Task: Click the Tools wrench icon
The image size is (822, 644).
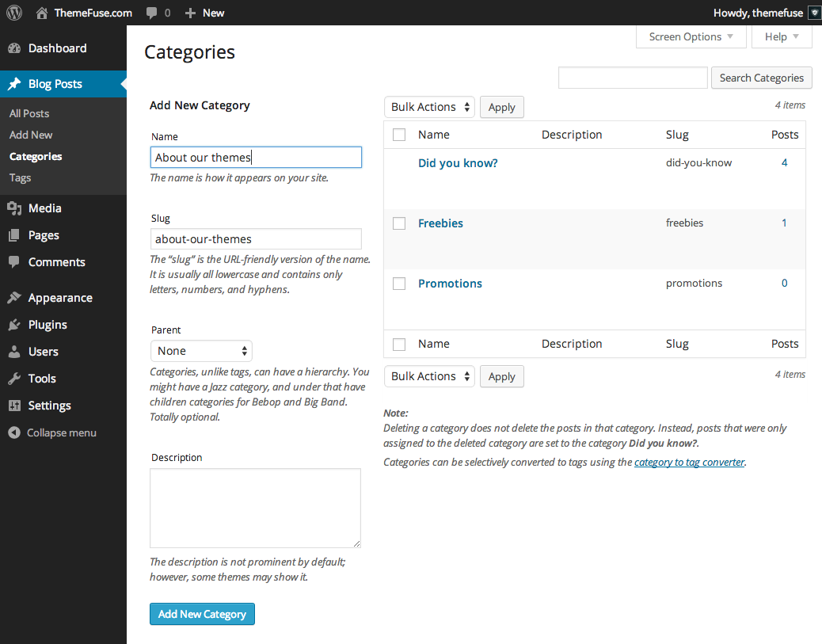Action: 15,378
